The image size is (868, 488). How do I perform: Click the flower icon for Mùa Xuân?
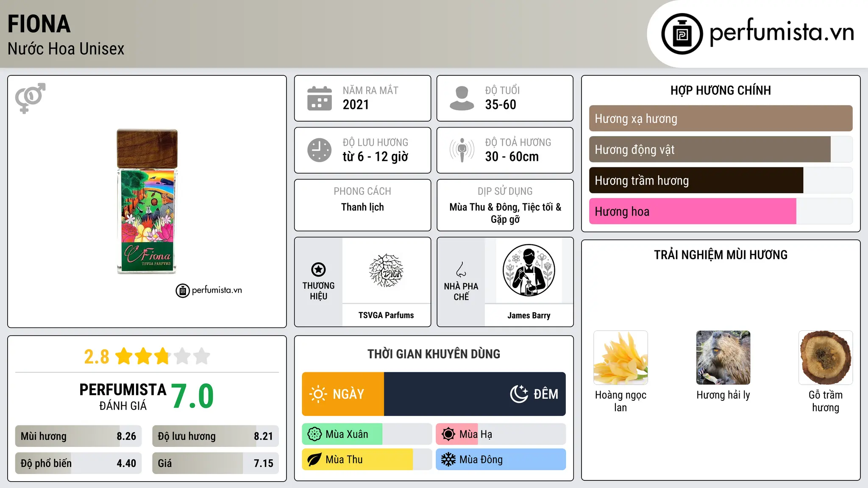[314, 434]
